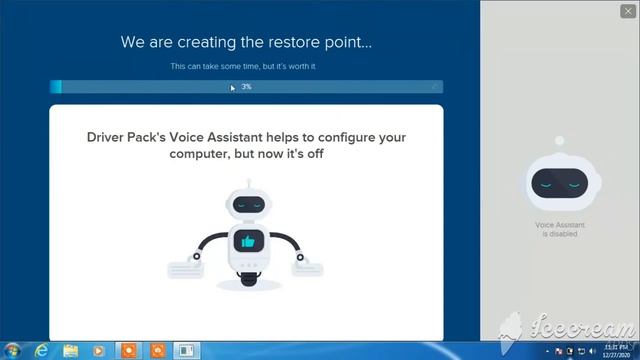
Task: Open Action Center flag icon in tray
Action: click(x=559, y=351)
